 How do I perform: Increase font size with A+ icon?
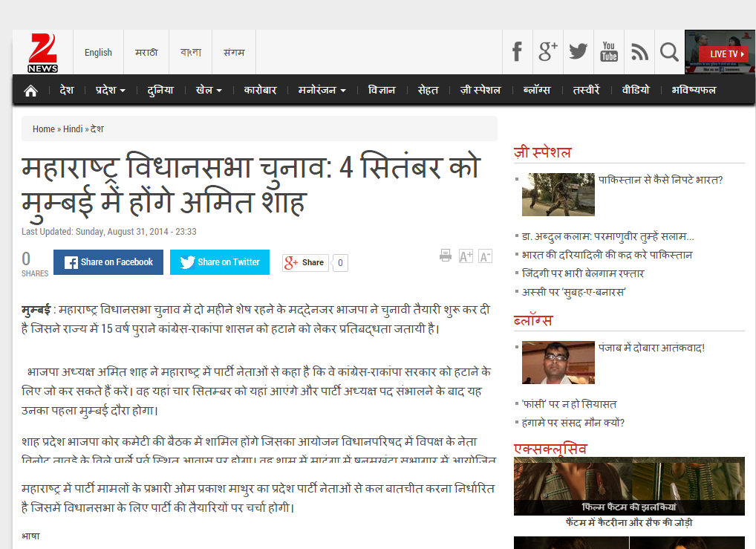(x=466, y=256)
